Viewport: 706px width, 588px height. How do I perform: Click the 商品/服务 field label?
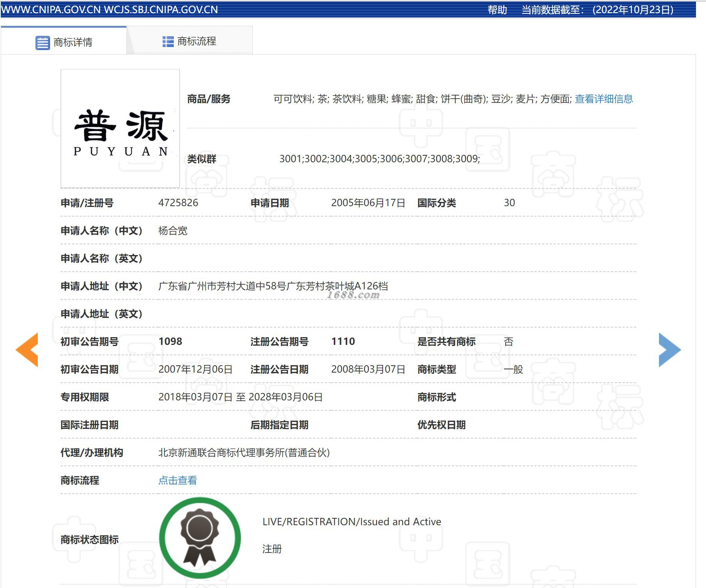pos(208,99)
